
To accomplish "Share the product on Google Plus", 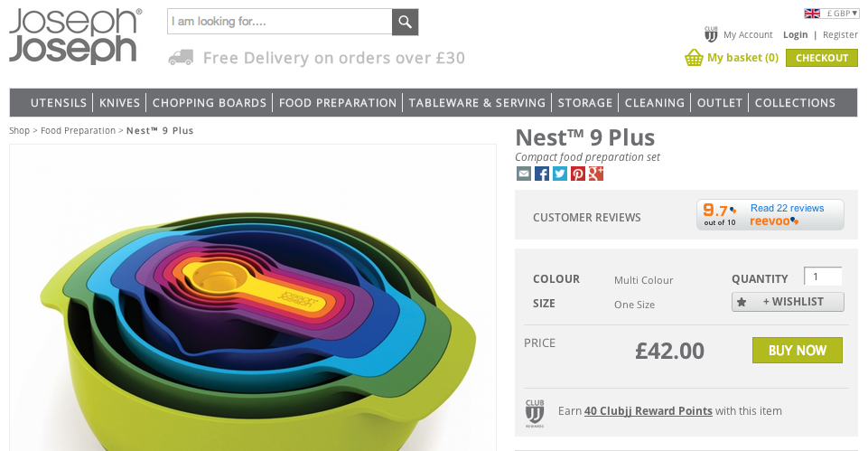I will (596, 174).
